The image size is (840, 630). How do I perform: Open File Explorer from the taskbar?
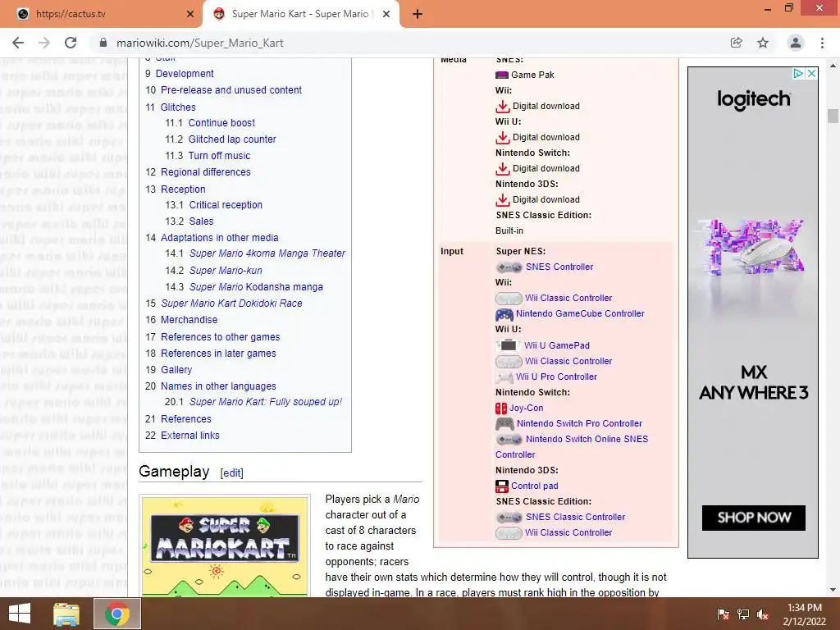pos(66,614)
